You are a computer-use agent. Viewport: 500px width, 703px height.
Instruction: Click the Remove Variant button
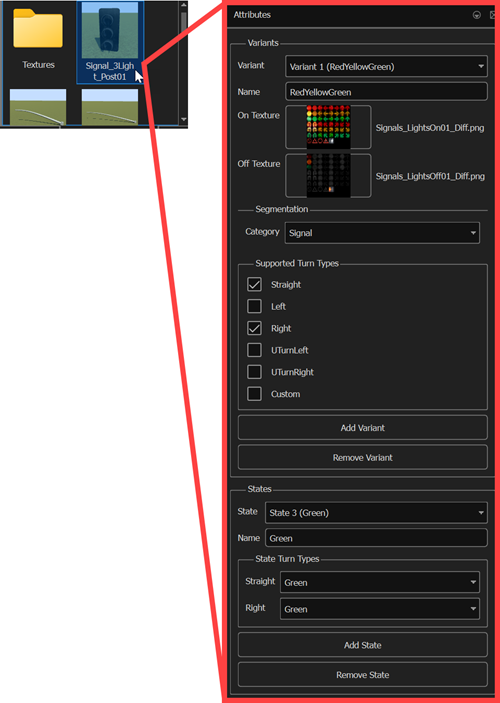click(362, 457)
